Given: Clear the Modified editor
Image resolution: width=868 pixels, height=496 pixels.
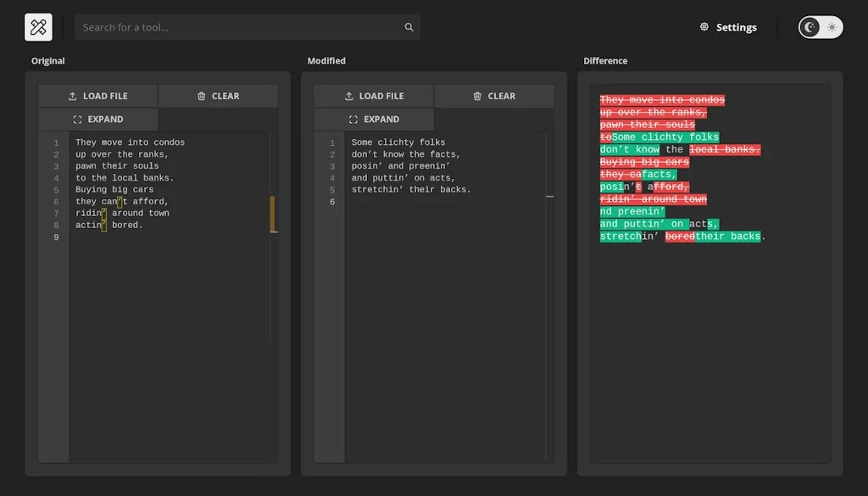Looking at the screenshot, I should click(x=494, y=97).
